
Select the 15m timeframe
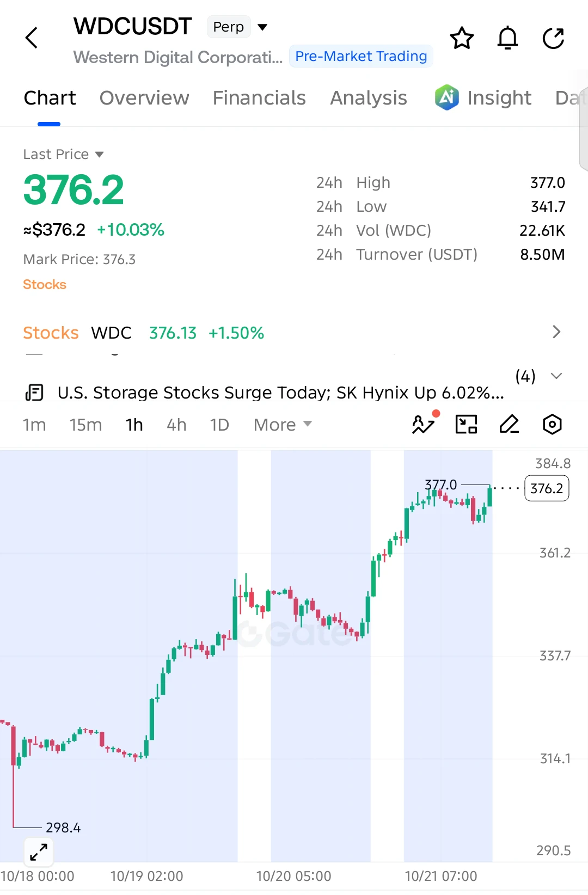coord(85,425)
